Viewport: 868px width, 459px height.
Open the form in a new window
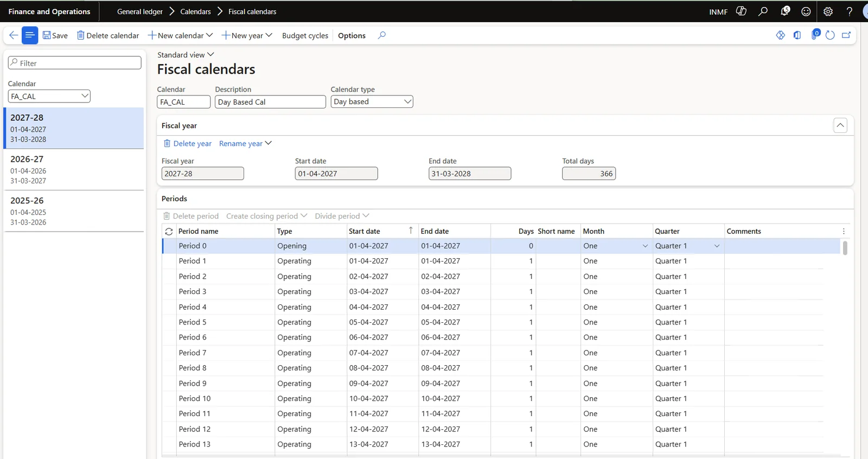click(x=846, y=35)
